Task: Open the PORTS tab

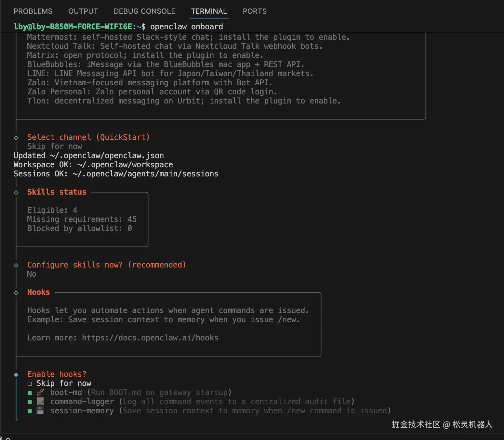Action: 255,11
